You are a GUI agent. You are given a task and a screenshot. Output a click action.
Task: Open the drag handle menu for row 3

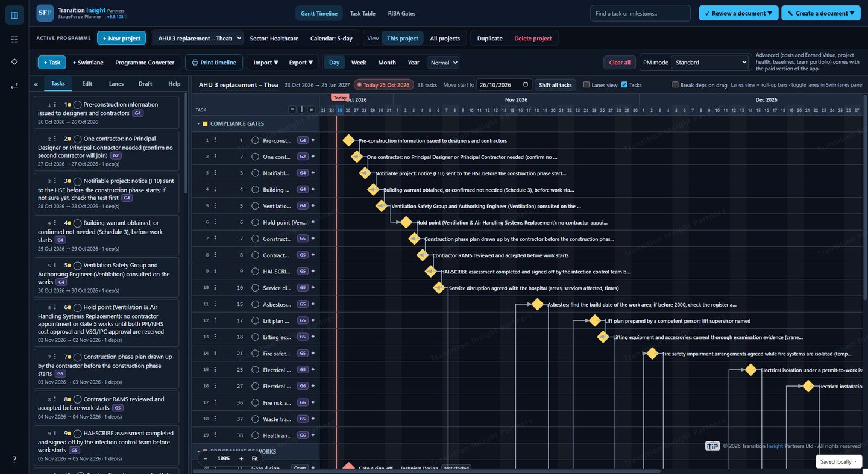click(x=215, y=173)
